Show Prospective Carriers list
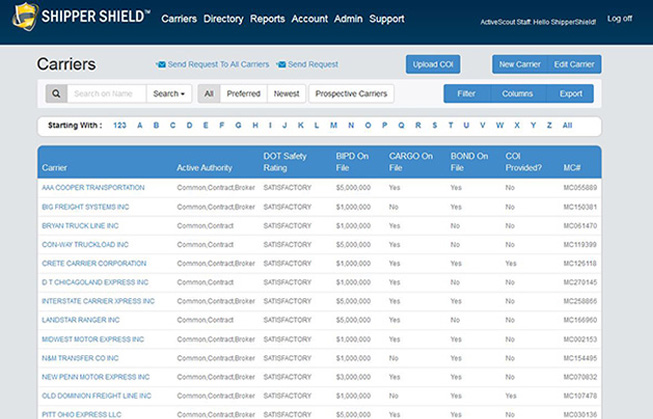 tap(351, 94)
